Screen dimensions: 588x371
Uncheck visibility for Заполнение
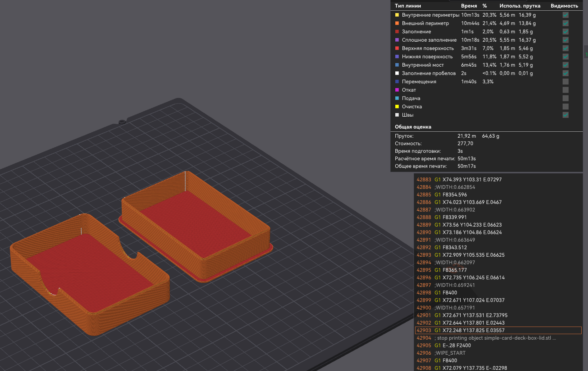click(565, 32)
